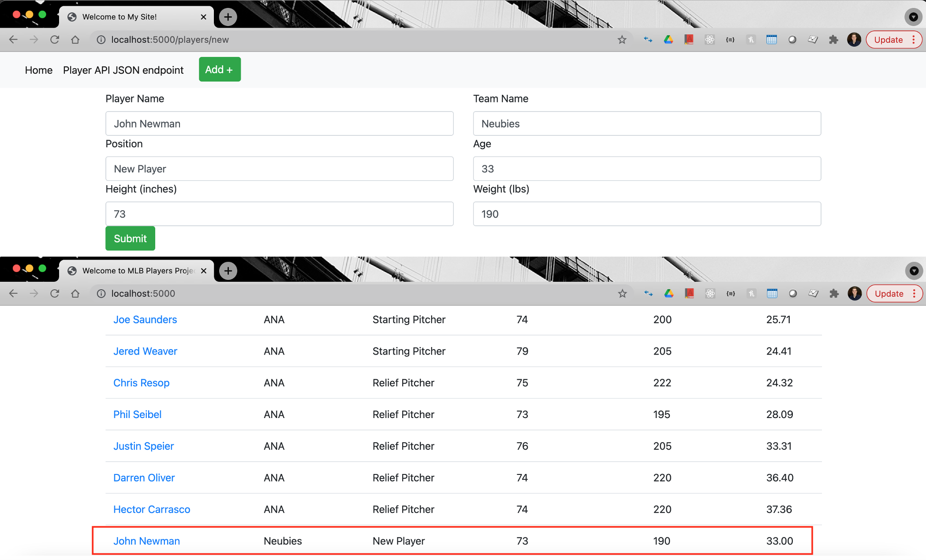Open calendar extension in the bottom browser toolbar

pos(772,294)
